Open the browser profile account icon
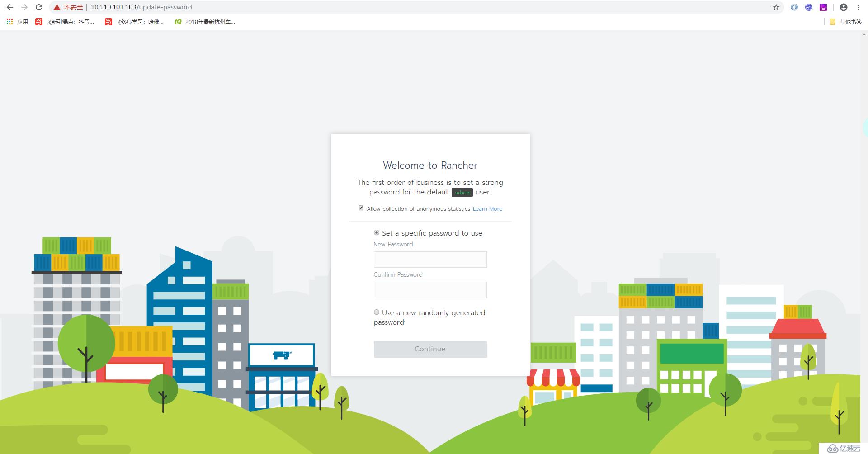Viewport: 868px width, 454px height. pos(843,7)
